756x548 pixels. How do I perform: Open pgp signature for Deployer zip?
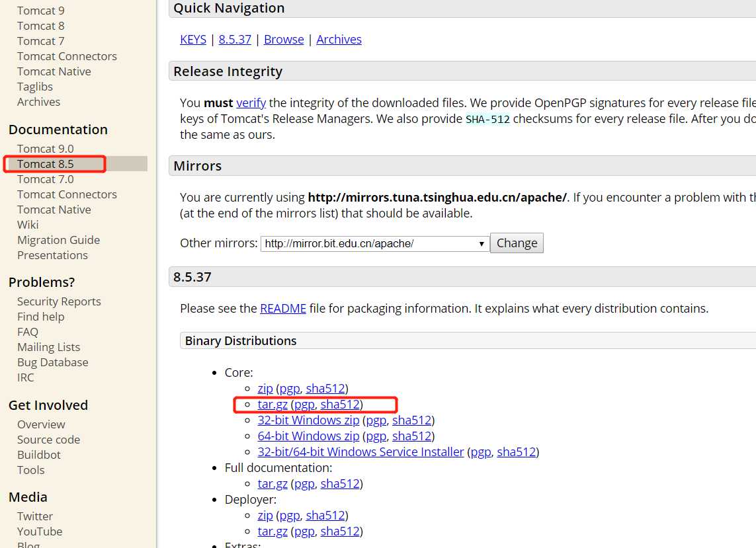coord(289,516)
